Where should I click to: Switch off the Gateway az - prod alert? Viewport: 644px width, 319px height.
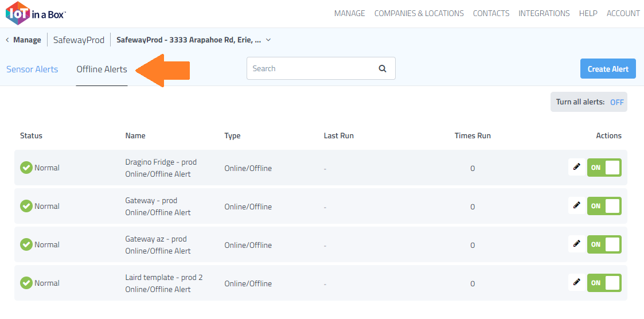[604, 244]
